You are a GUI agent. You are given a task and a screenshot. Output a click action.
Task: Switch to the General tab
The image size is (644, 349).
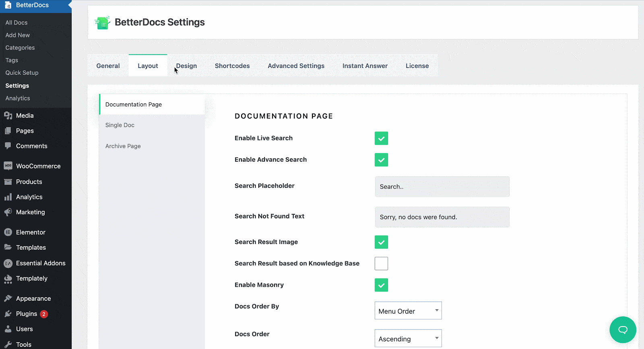tap(108, 66)
